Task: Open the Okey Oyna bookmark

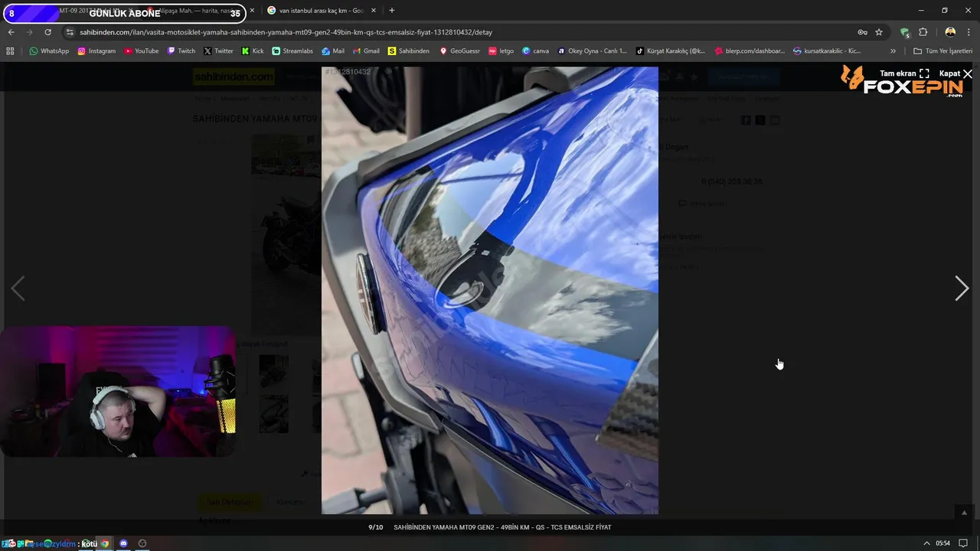Action: point(593,51)
